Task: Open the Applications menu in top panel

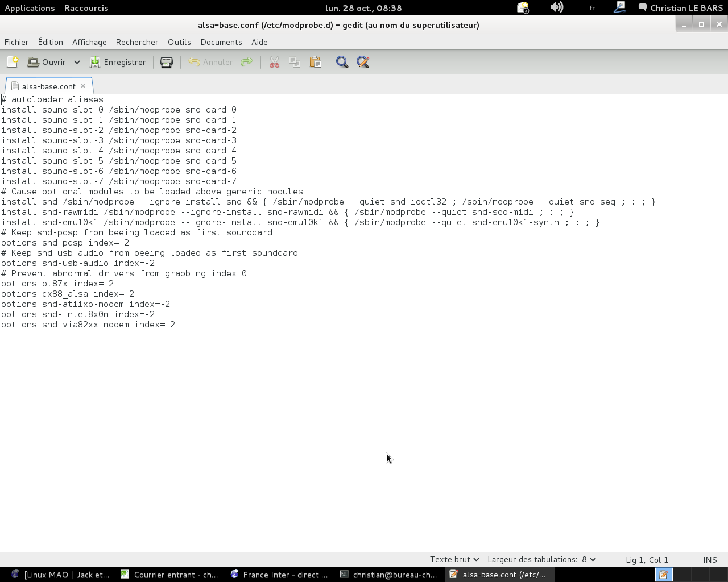Action: pyautogui.click(x=30, y=8)
